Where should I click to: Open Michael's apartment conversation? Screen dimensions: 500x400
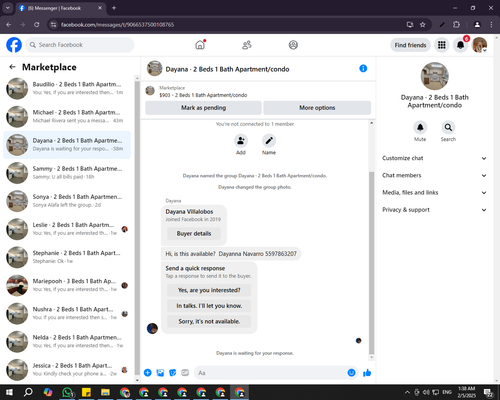pos(67,117)
